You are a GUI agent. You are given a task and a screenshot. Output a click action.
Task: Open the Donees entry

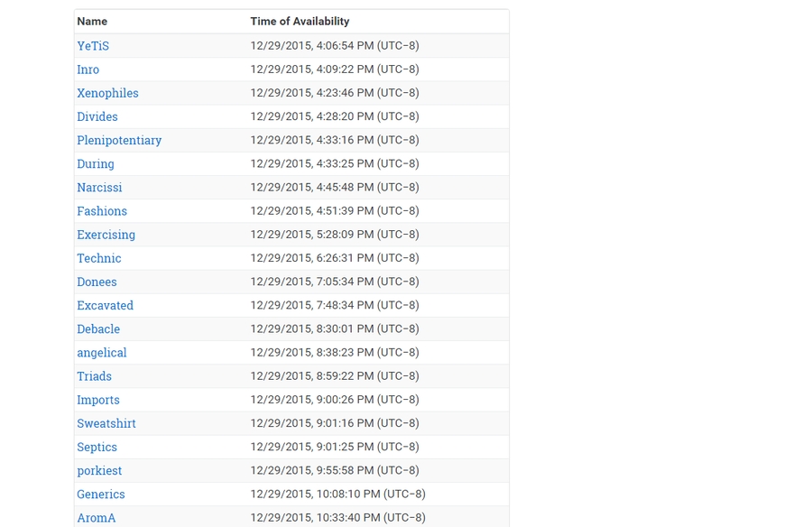97,282
